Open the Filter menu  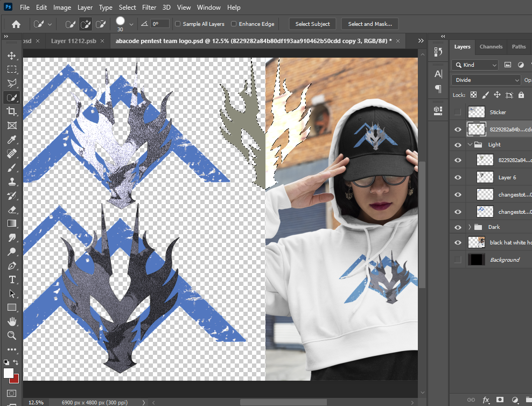pos(149,7)
